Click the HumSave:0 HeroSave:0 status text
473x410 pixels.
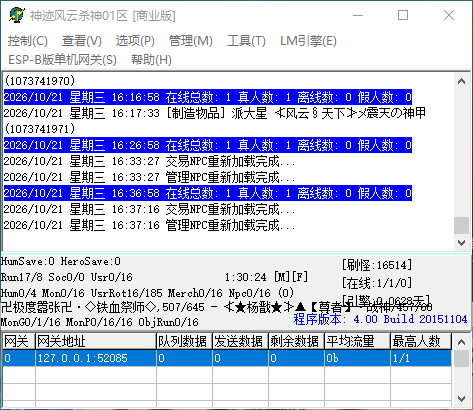click(x=61, y=261)
